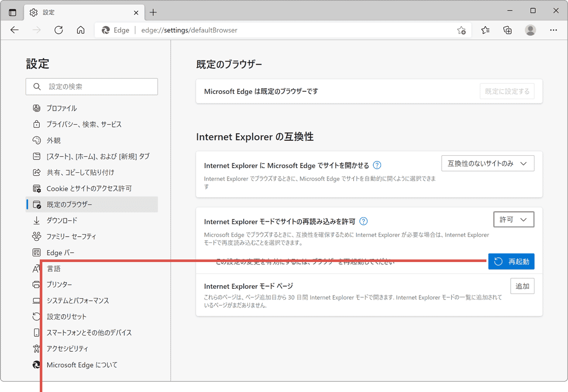Open ダウンロード settings
The width and height of the screenshot is (568, 392).
[x=91, y=220]
